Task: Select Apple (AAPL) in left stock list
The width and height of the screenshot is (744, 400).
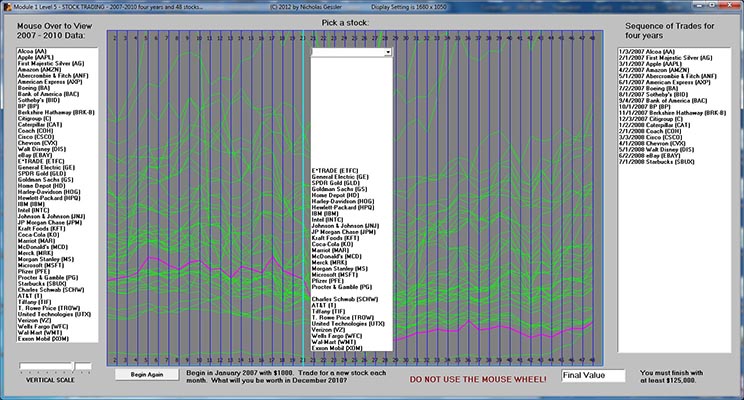Action: coord(36,57)
